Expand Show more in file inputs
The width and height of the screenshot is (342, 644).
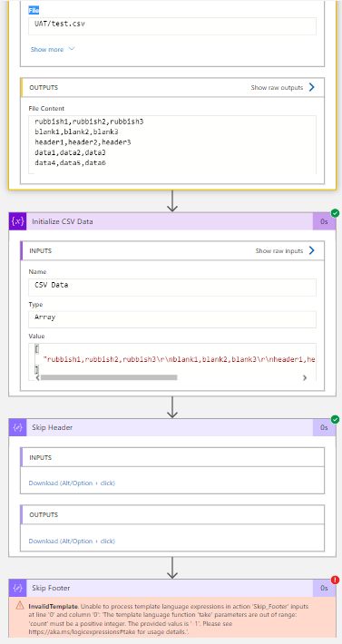53,49
